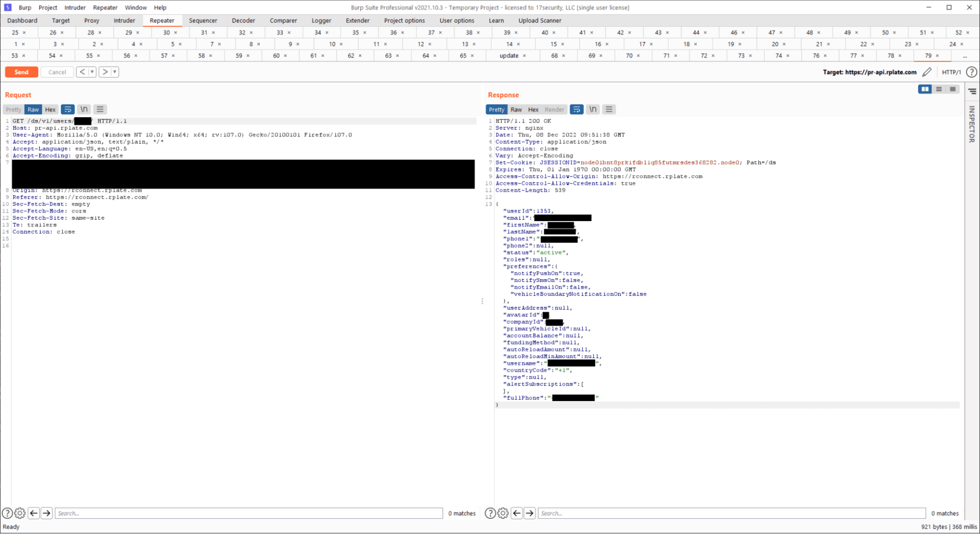Open Request message editor hamburger menu

click(x=100, y=109)
